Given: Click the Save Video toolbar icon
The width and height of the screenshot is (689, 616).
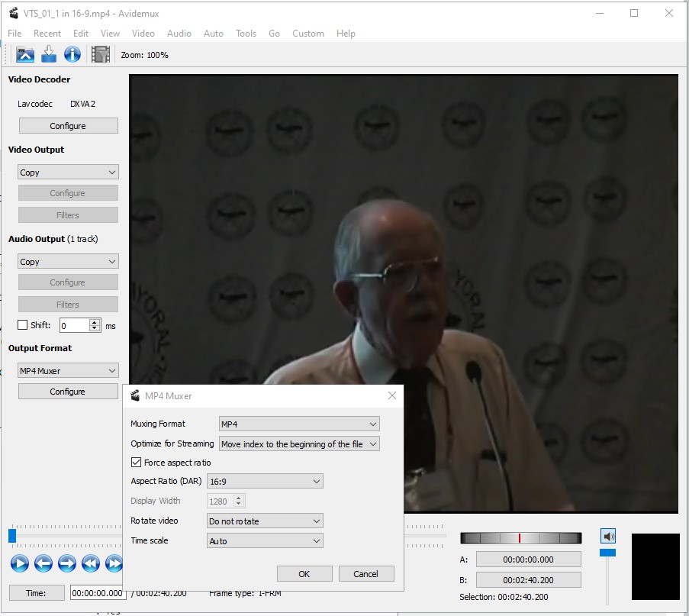Looking at the screenshot, I should click(49, 54).
